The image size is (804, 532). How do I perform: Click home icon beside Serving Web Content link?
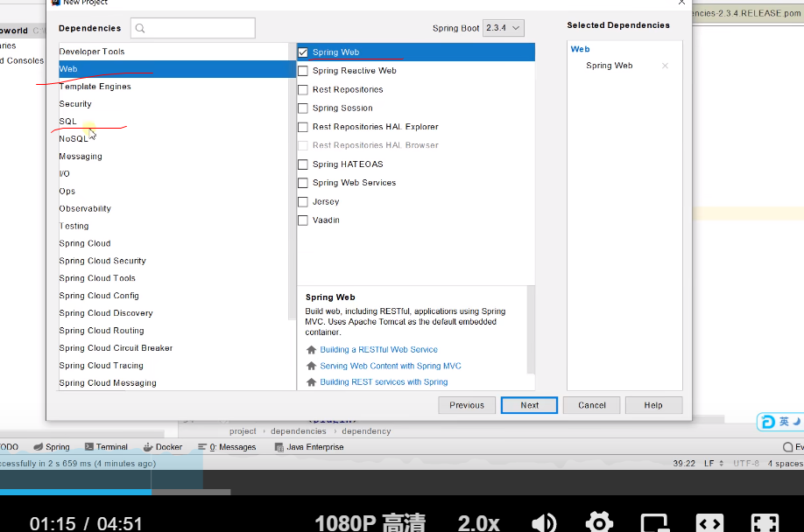tap(311, 366)
